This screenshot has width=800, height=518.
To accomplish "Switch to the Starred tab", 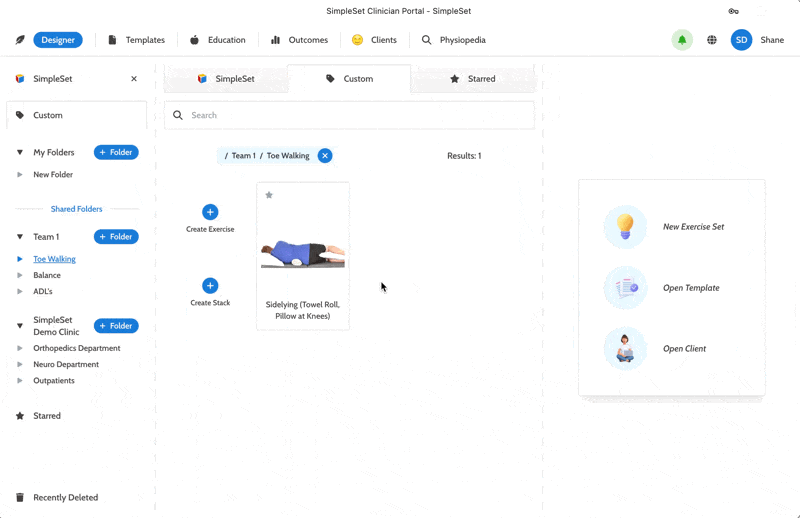I will click(x=473, y=79).
